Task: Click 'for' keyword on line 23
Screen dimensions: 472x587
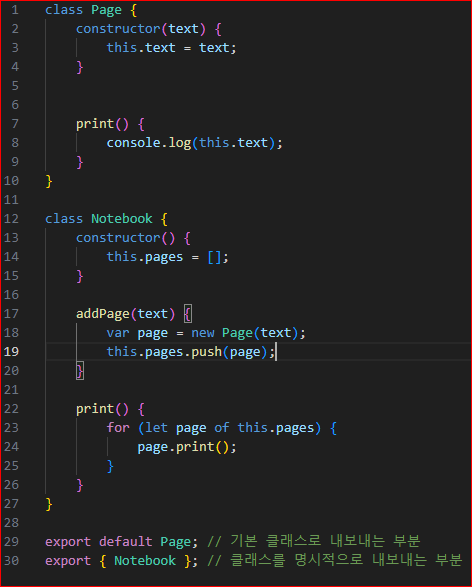Action: (118, 428)
